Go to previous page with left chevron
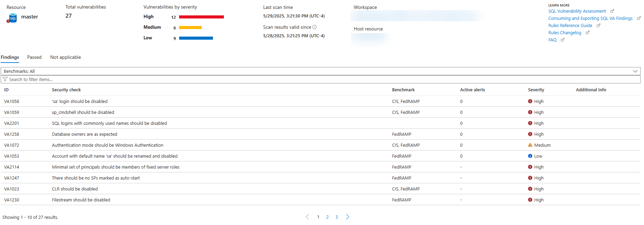 point(307,217)
